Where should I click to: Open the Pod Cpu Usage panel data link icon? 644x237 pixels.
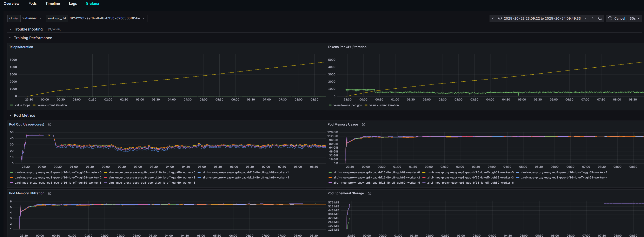click(50, 124)
